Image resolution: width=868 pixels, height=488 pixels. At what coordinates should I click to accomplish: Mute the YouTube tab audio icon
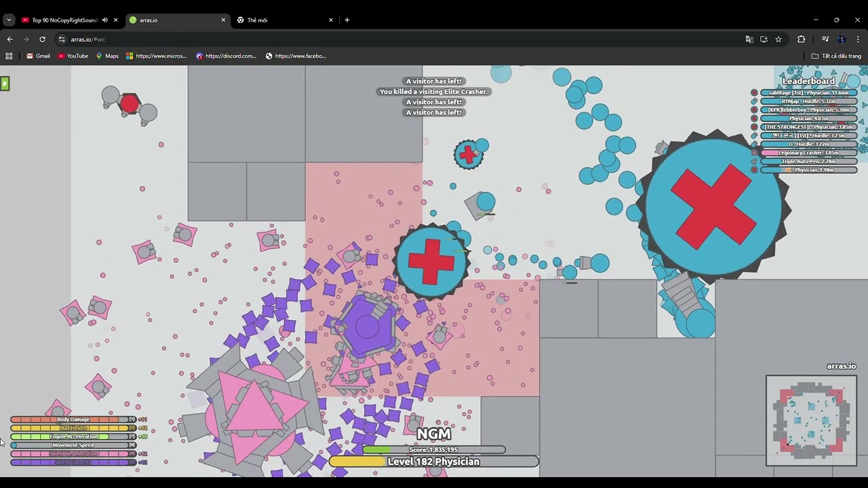[104, 20]
